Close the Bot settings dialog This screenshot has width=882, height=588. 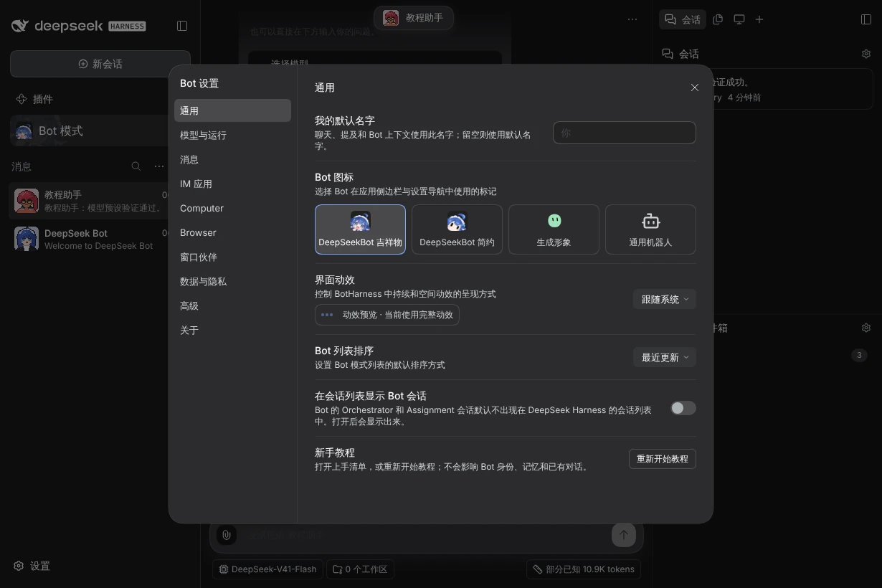coord(694,87)
